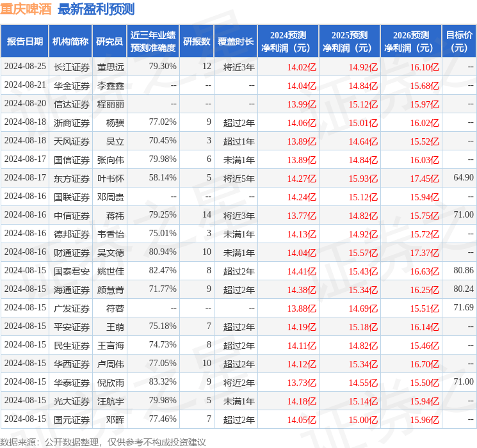Select the 国元证券 institution cell

[72, 420]
